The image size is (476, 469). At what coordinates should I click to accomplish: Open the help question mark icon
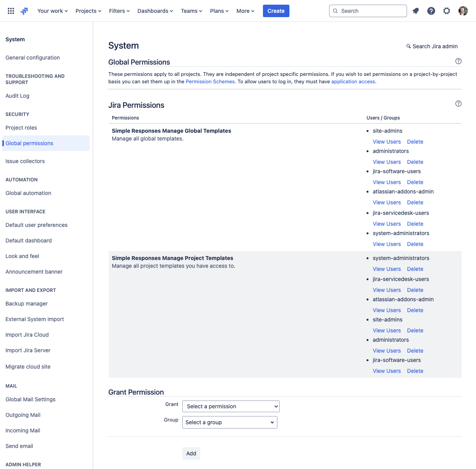[431, 11]
